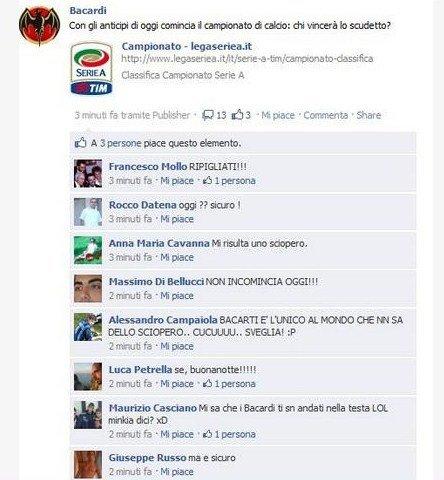The height and width of the screenshot is (480, 444).
Task: Open the Serie A TIM logo thumbnail
Action: 91,68
